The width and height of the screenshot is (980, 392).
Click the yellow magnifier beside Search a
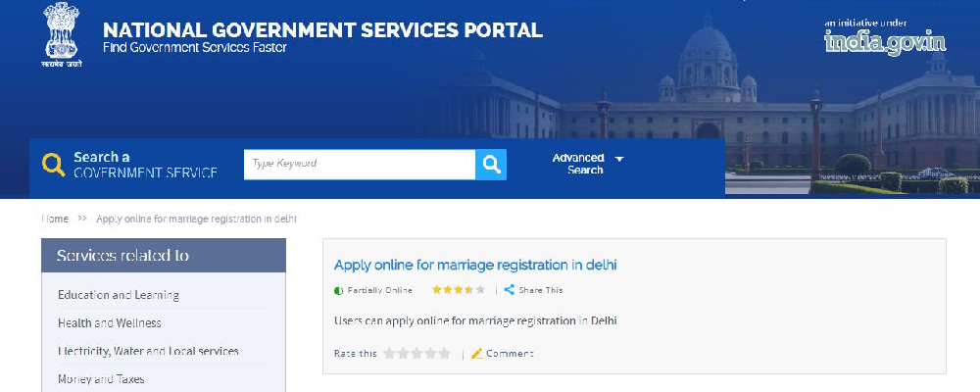click(54, 165)
